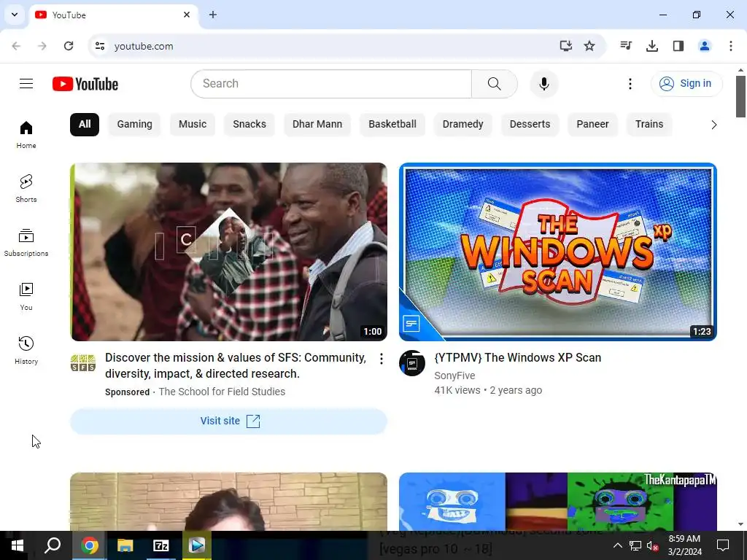
Task: Open the SonyFive channel avatar
Action: (x=412, y=363)
